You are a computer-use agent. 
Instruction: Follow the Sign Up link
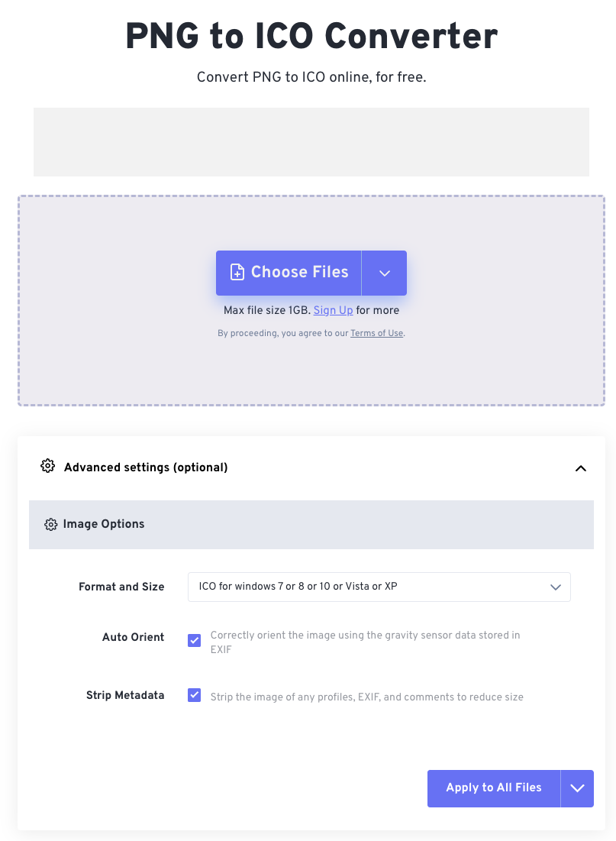(333, 310)
